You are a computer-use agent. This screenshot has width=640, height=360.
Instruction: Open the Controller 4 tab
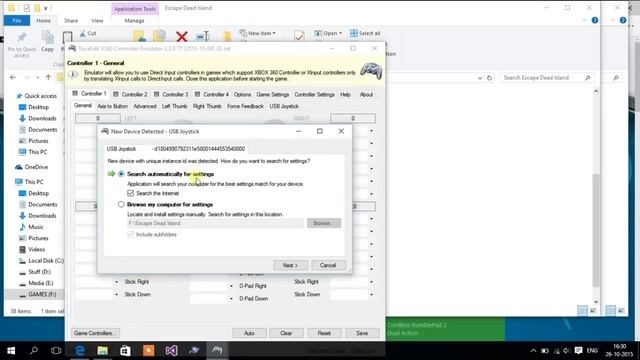click(x=212, y=94)
